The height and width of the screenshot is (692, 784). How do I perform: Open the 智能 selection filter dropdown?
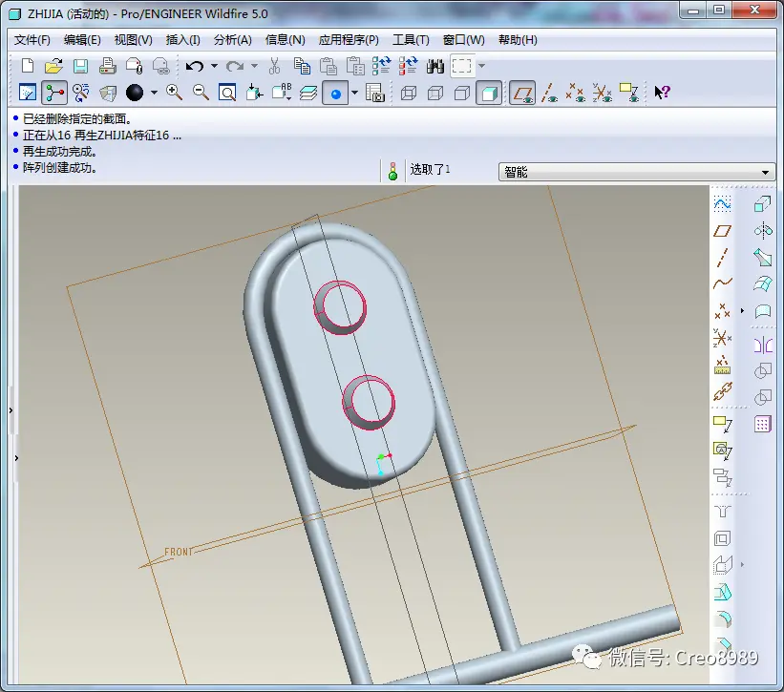pos(637,172)
